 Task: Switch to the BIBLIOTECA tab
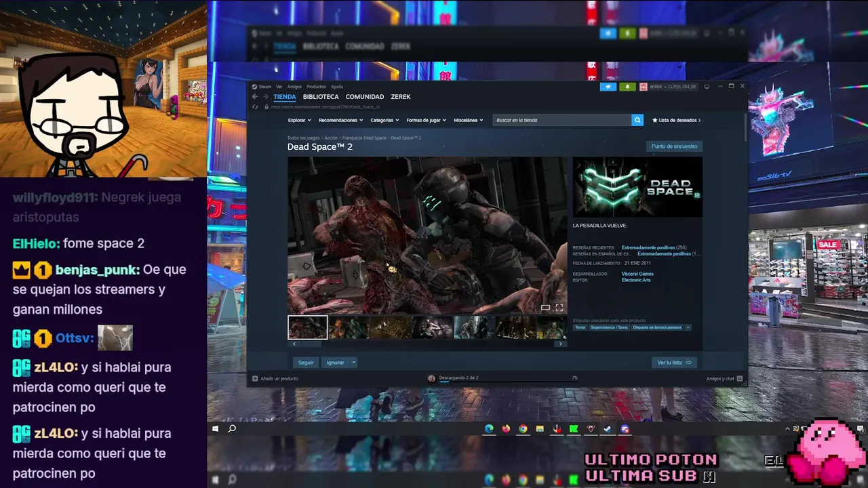coord(321,97)
